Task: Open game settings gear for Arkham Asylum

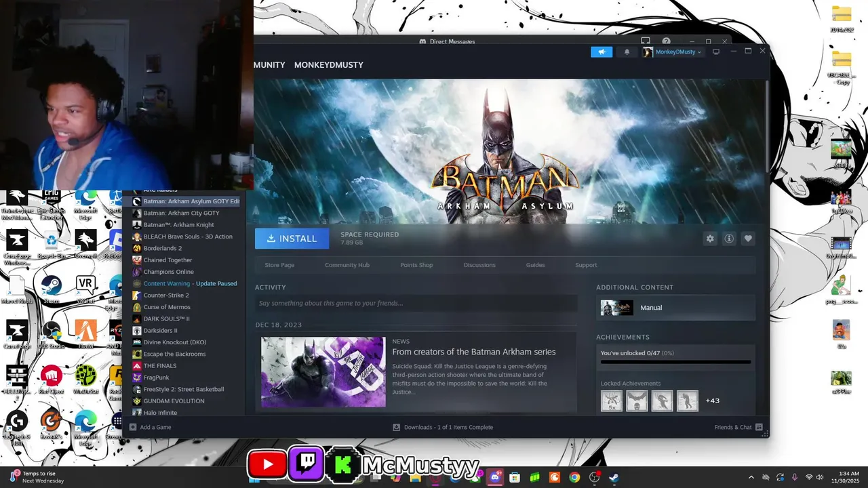Action: pos(710,239)
